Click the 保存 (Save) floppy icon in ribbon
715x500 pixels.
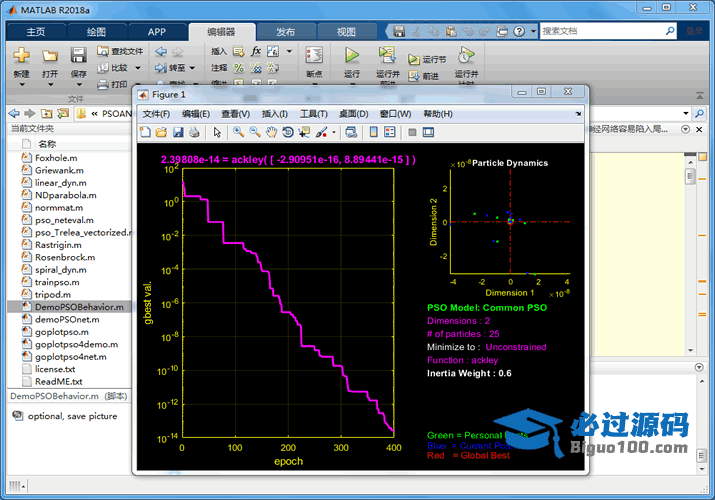(x=78, y=55)
